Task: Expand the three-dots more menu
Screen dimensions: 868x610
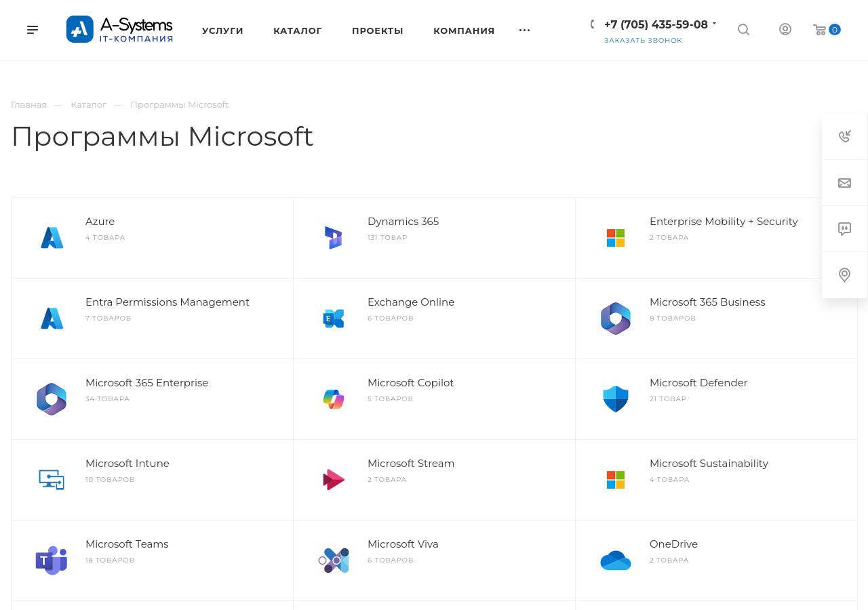Action: click(x=524, y=30)
